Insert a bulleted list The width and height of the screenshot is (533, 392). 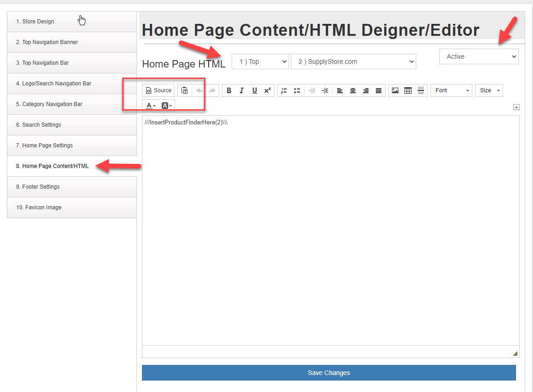click(x=297, y=90)
